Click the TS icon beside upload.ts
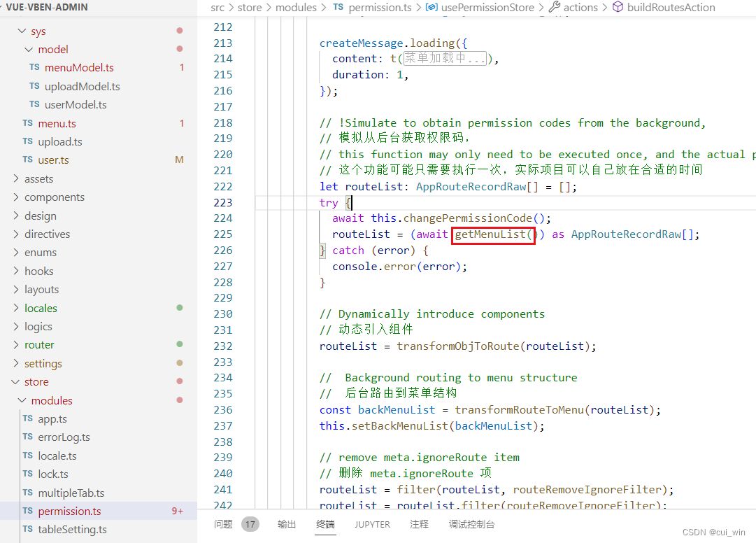Image resolution: width=756 pixels, height=543 pixels. [27, 142]
